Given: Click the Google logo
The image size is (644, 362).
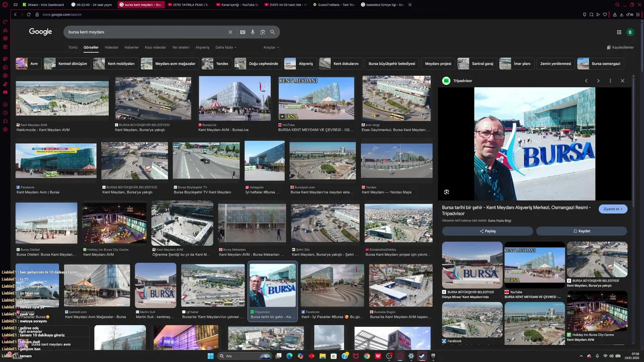Looking at the screenshot, I should [x=40, y=32].
